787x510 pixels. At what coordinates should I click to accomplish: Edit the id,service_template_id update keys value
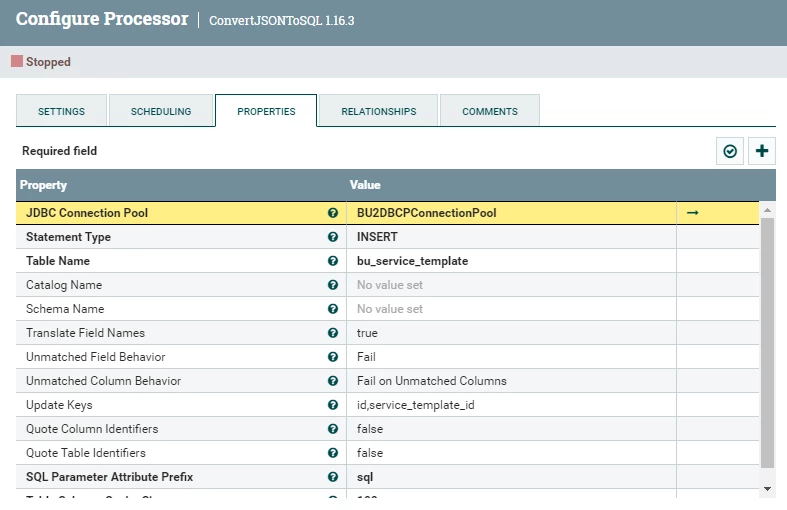(x=511, y=405)
